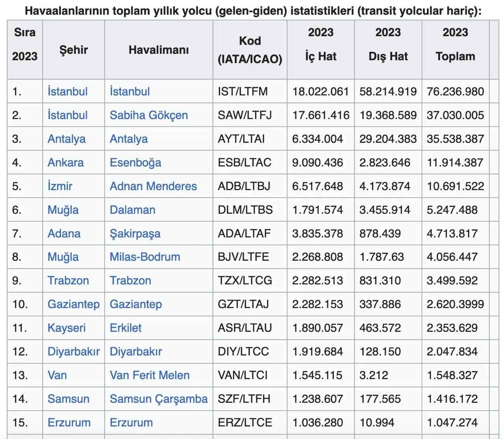Click the Havalimanı column header
The image size is (504, 439).
[159, 50]
